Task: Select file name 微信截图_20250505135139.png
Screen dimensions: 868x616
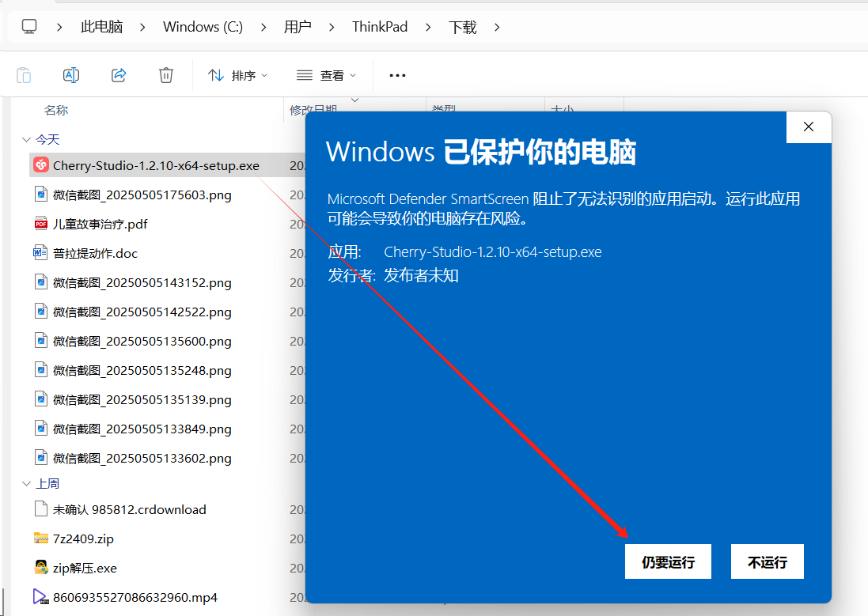Action: pos(142,399)
